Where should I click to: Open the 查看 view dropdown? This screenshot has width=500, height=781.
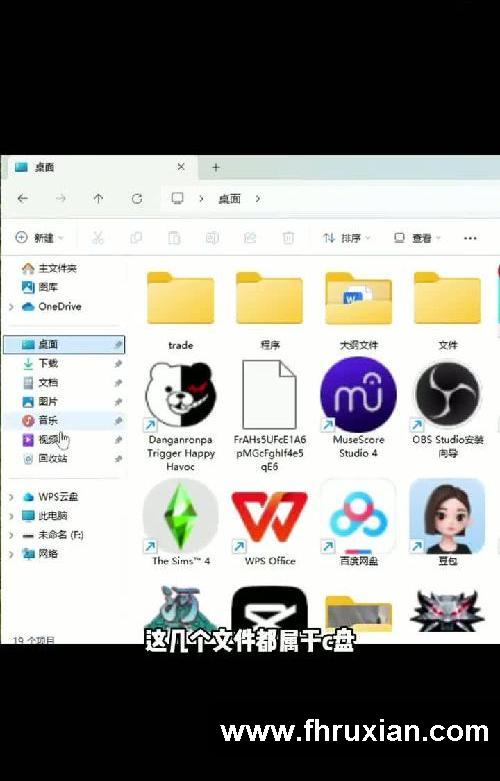tap(417, 238)
